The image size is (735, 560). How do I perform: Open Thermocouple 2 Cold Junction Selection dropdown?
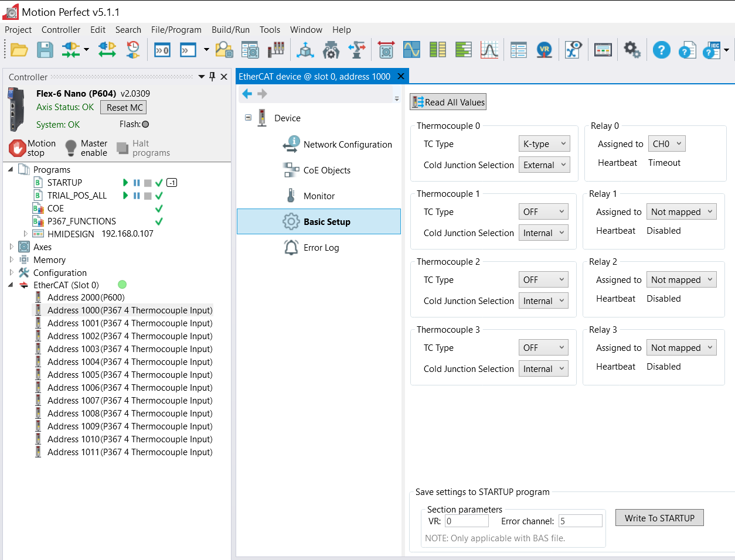pyautogui.click(x=543, y=301)
